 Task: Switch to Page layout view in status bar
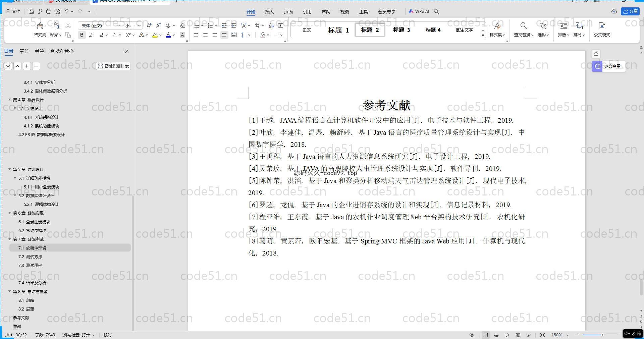point(485,335)
